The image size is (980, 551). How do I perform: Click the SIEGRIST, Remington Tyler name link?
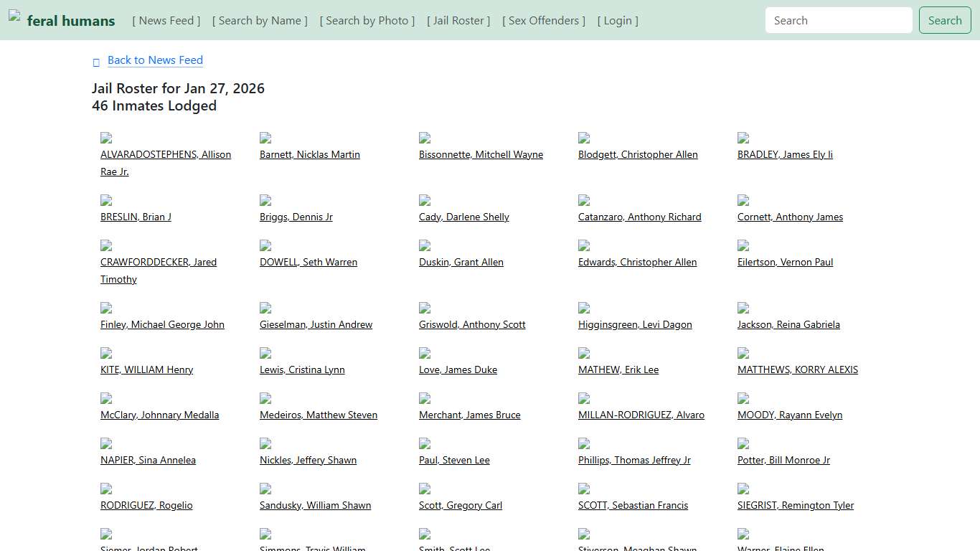pos(795,505)
